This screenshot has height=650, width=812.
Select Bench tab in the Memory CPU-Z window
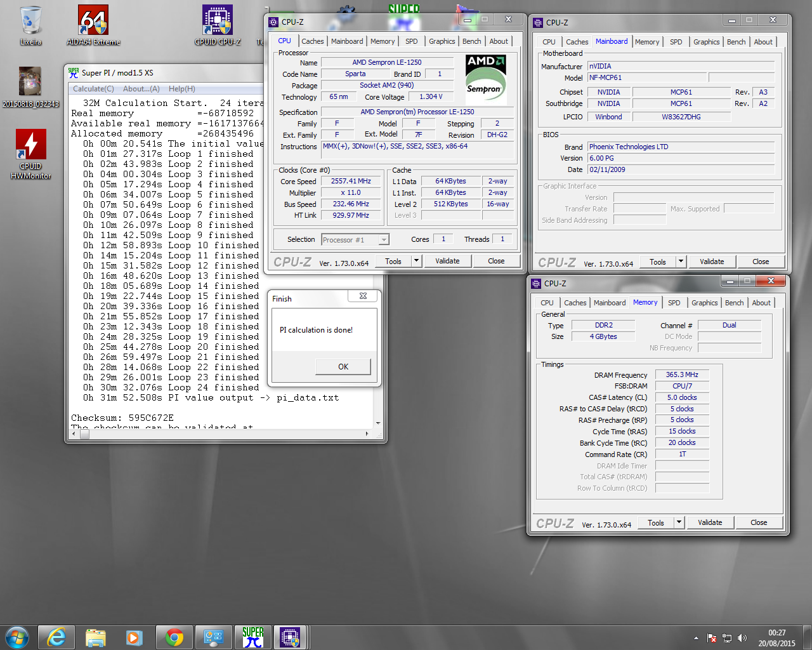(734, 303)
